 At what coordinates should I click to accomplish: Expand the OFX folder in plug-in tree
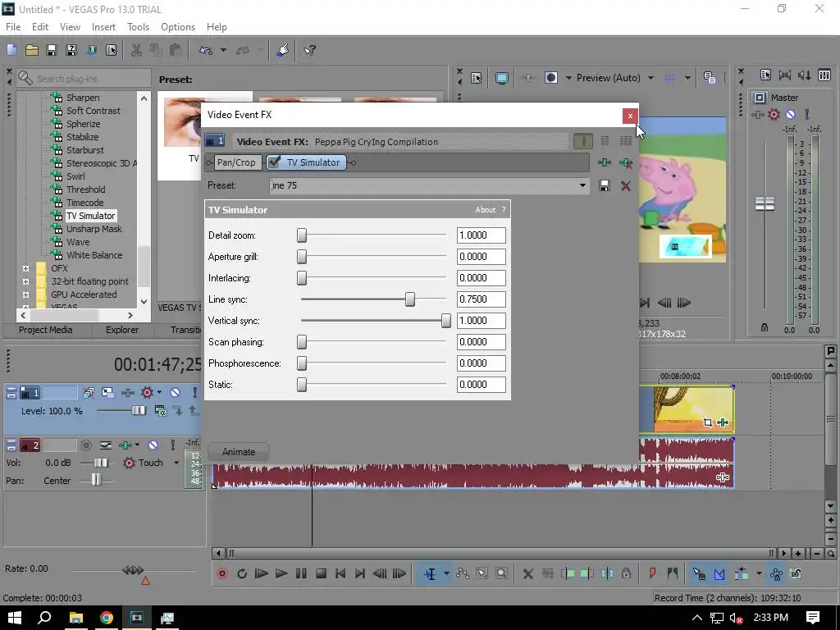(x=25, y=268)
